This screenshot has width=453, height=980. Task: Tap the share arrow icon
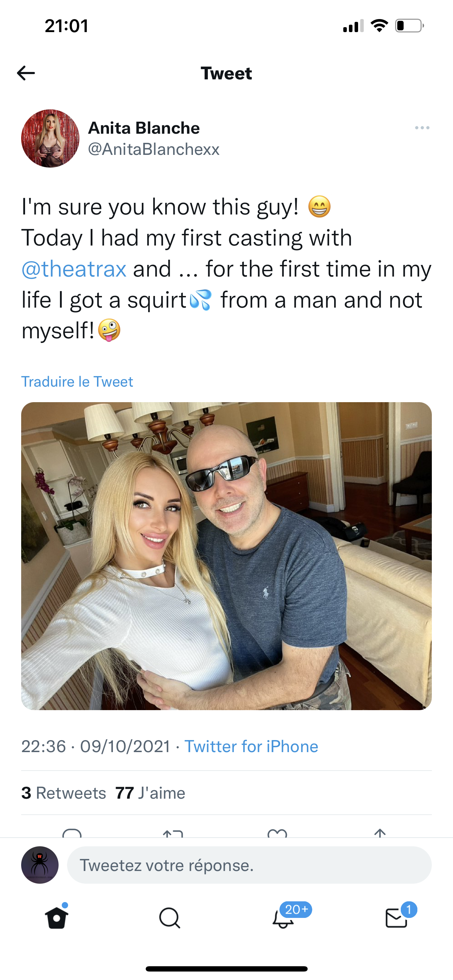click(380, 833)
